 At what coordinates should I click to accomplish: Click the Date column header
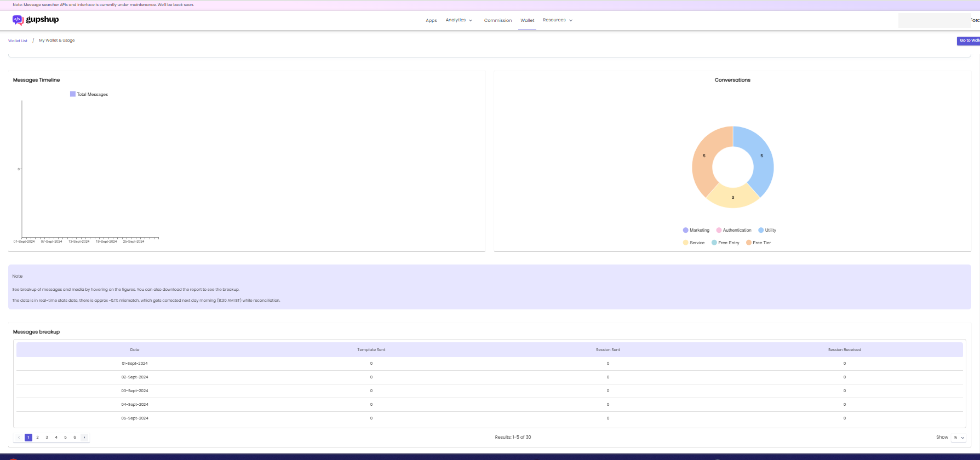[x=135, y=350]
